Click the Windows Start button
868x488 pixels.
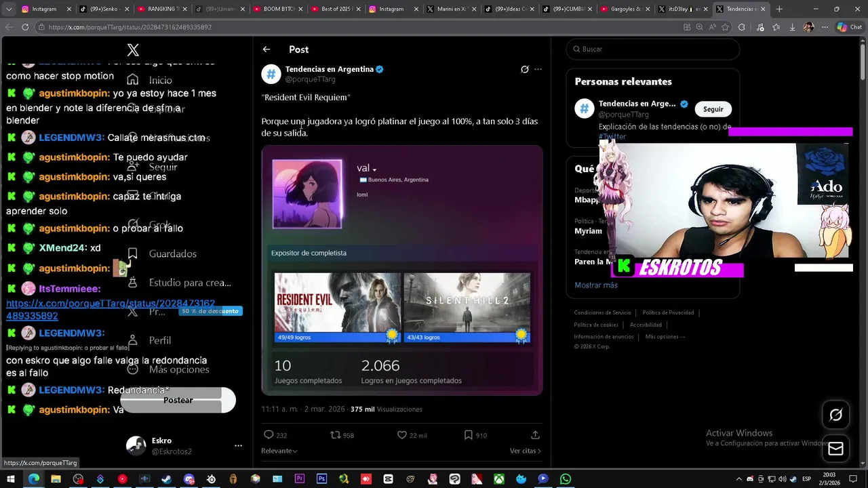point(11,479)
